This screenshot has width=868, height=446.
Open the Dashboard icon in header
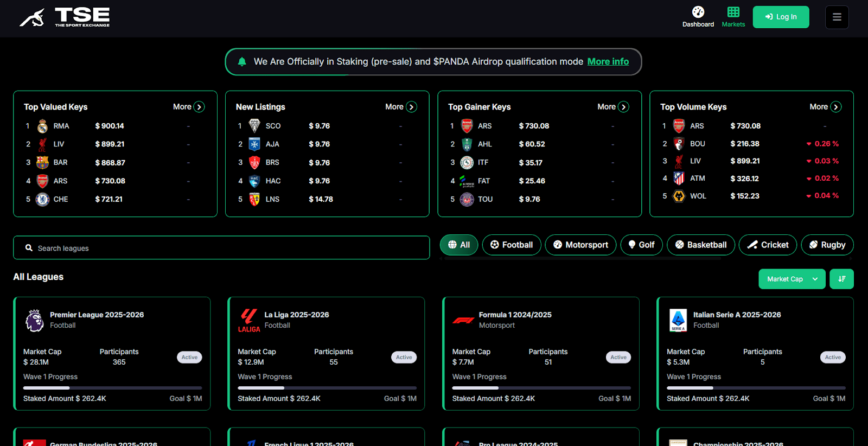click(x=698, y=12)
